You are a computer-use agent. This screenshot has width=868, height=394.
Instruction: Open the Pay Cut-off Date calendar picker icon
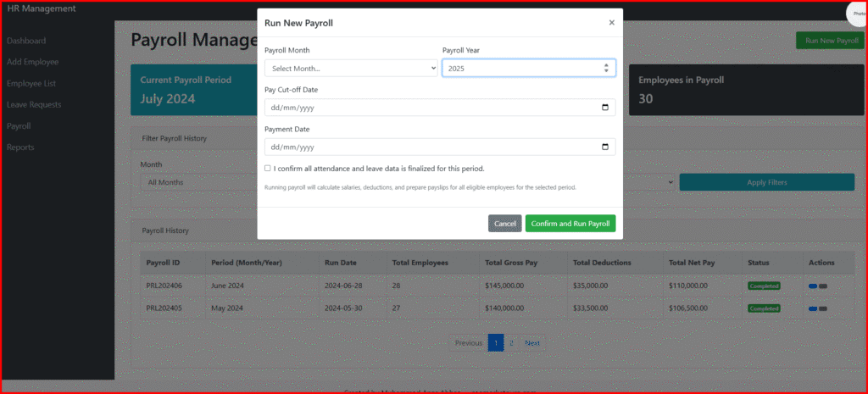click(x=604, y=108)
